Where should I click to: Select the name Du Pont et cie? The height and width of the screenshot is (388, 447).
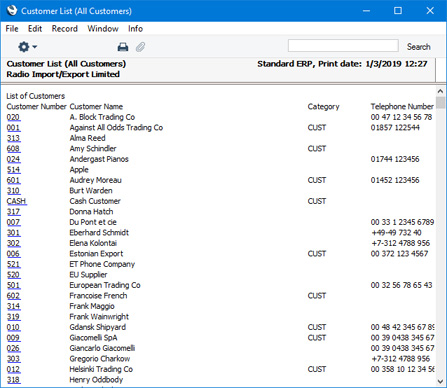point(93,222)
